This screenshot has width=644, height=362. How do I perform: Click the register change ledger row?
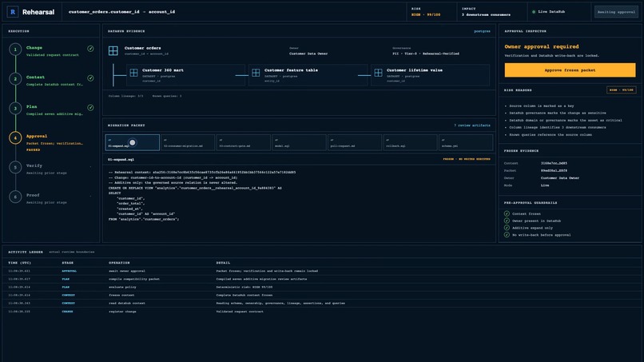click(x=321, y=312)
